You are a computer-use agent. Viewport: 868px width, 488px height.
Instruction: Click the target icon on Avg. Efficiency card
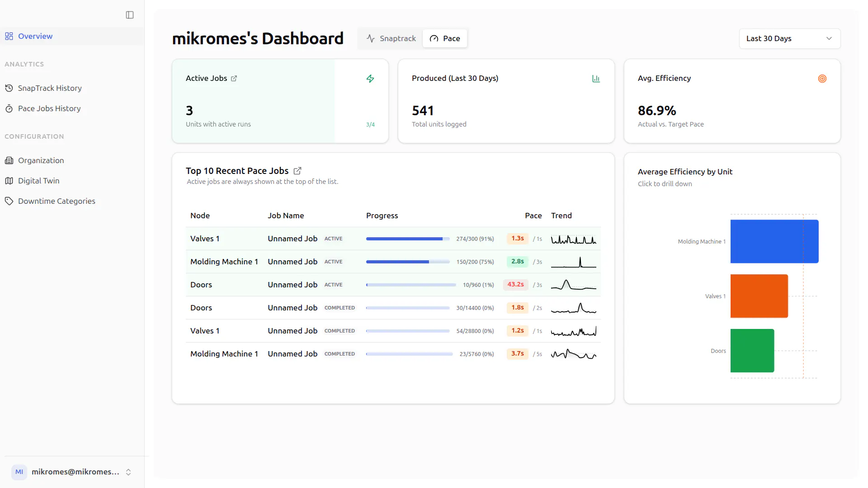822,79
